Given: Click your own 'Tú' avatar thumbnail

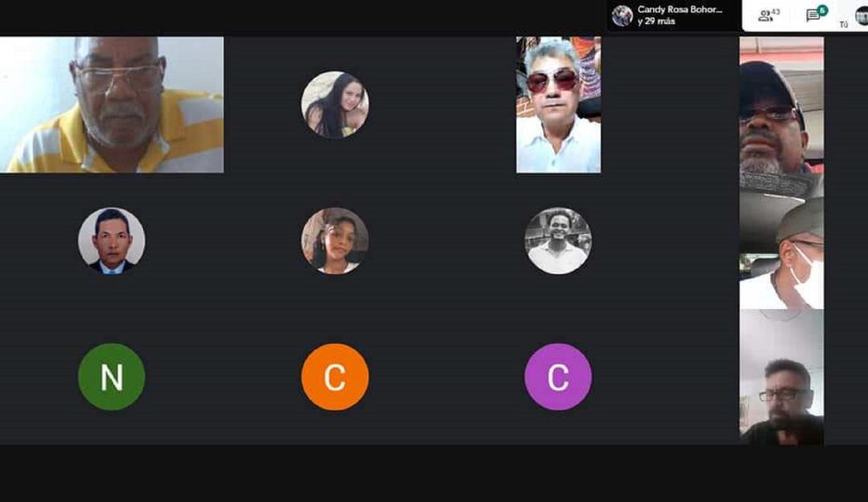Looking at the screenshot, I should (862, 17).
